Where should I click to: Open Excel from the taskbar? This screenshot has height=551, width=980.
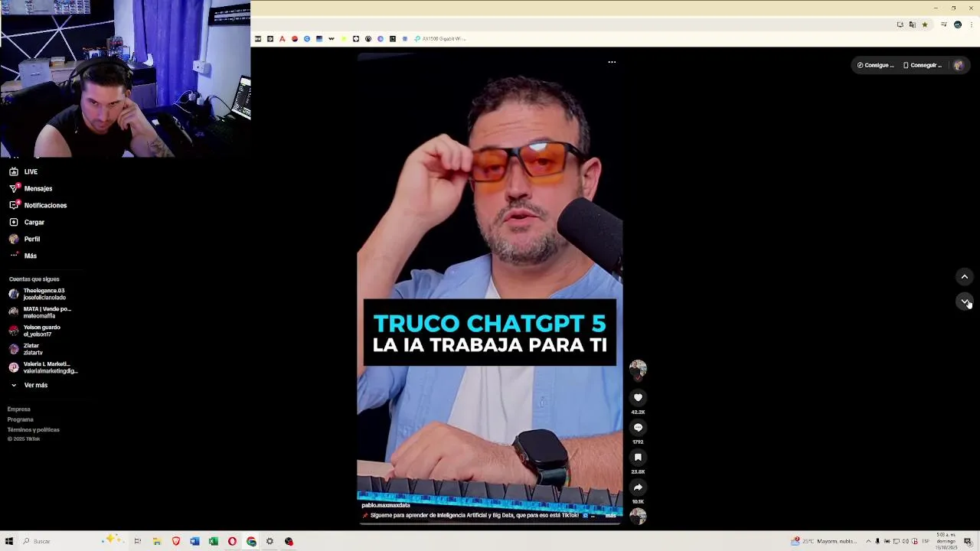pyautogui.click(x=214, y=541)
